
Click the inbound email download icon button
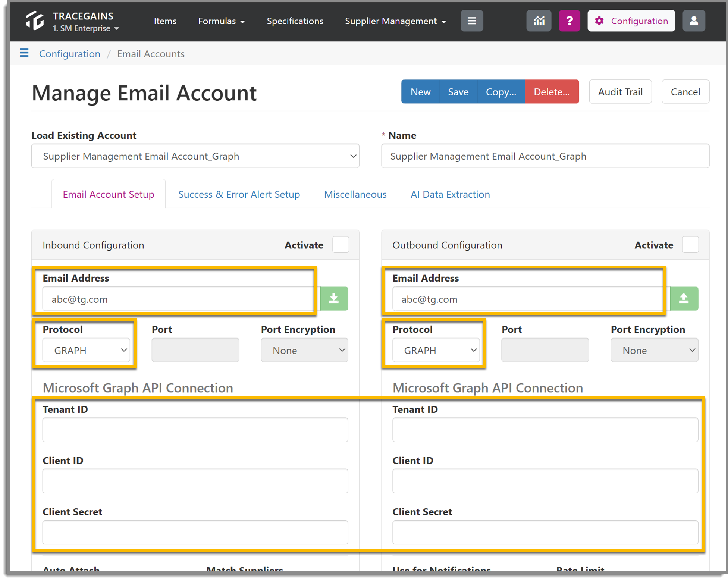click(334, 298)
